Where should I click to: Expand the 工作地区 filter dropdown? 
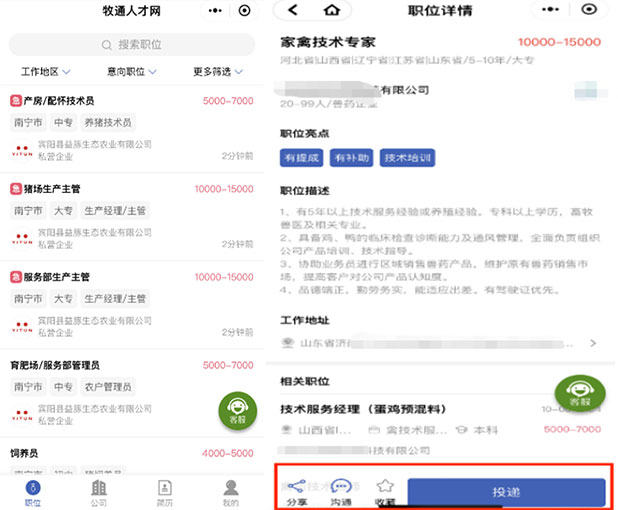tap(45, 72)
